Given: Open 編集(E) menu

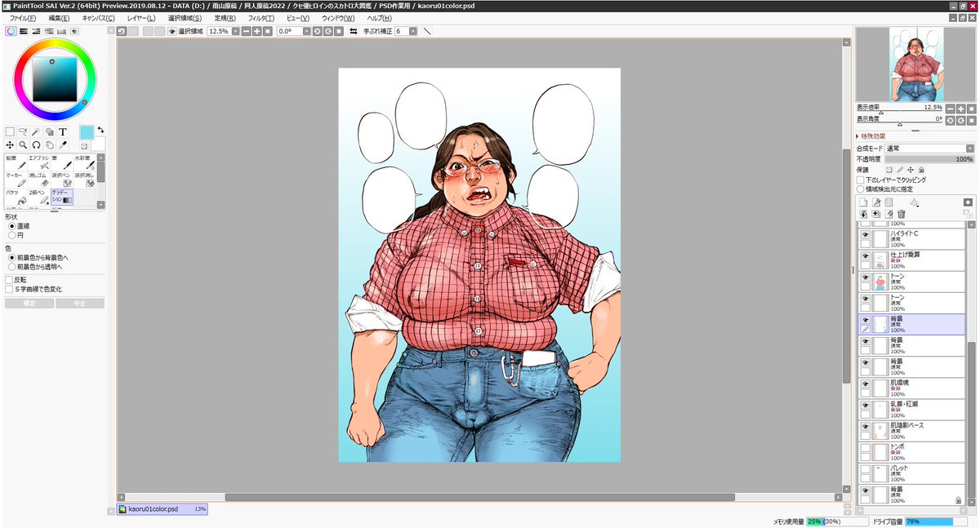Looking at the screenshot, I should pyautogui.click(x=60, y=18).
